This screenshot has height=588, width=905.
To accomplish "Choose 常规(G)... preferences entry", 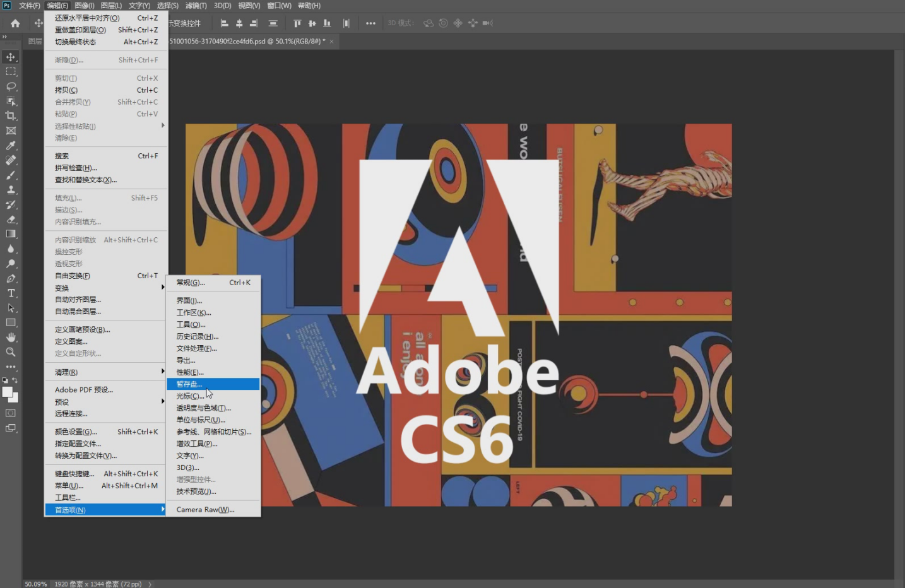I will click(x=213, y=283).
